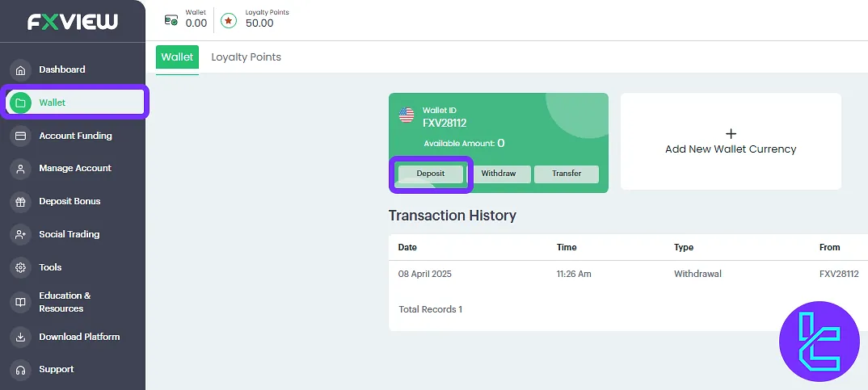Click the Time column header
Image resolution: width=868 pixels, height=390 pixels.
[x=567, y=247]
